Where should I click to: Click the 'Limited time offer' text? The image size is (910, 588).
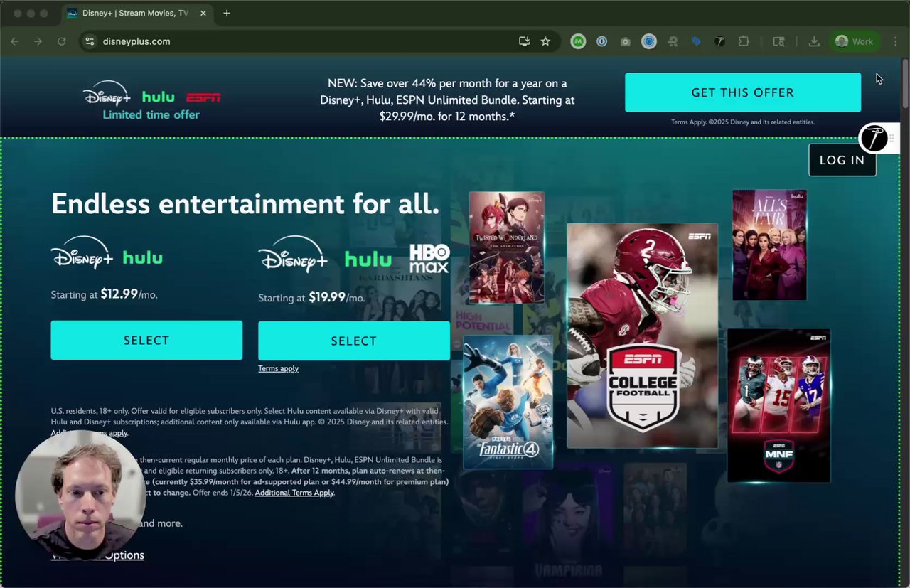coord(151,115)
